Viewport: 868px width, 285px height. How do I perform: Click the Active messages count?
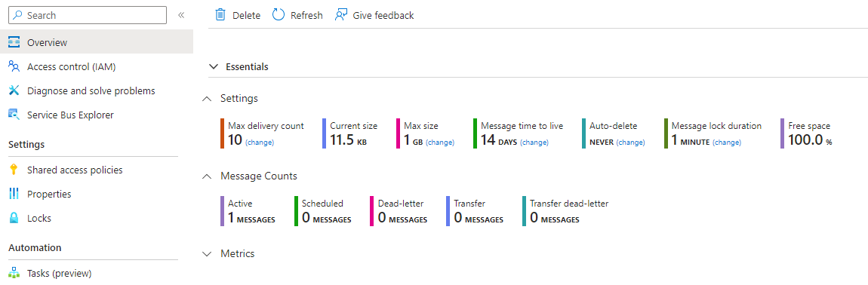click(251, 218)
